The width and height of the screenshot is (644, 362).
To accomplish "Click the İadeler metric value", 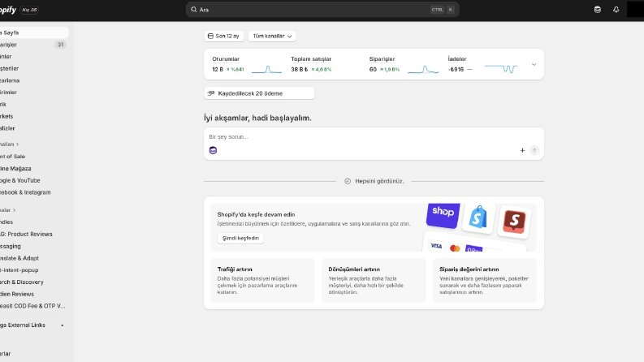I will pos(456,69).
